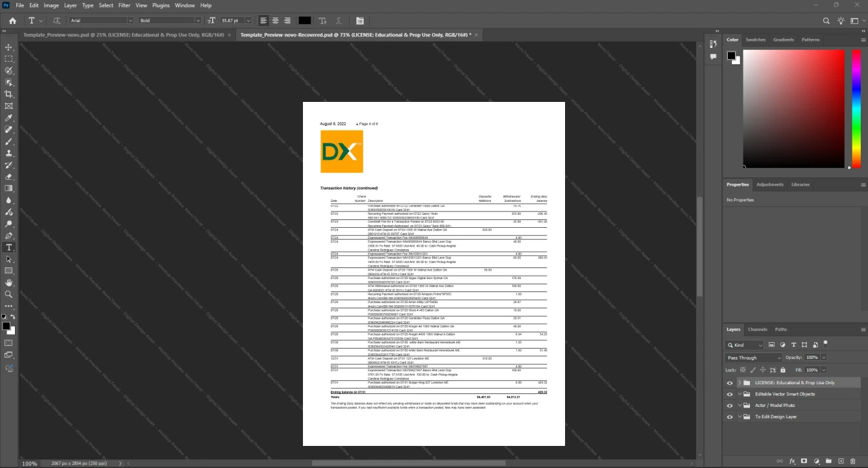Select the Move tool

(9, 47)
